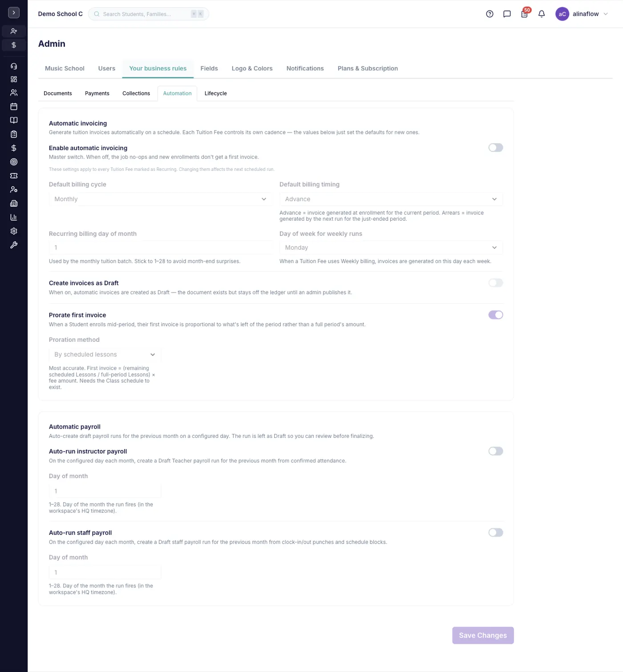Open the gear settings icon in the sidebar
623x672 pixels.
tap(14, 231)
